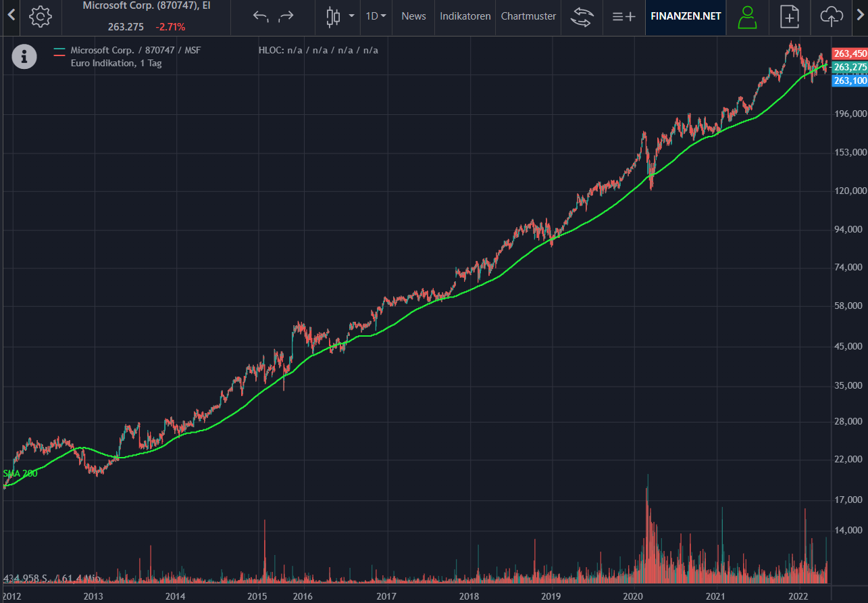Click the volume readout 434.958 S. / 61,4 Mio.
Screen dimensions: 868x603
(x=52, y=579)
